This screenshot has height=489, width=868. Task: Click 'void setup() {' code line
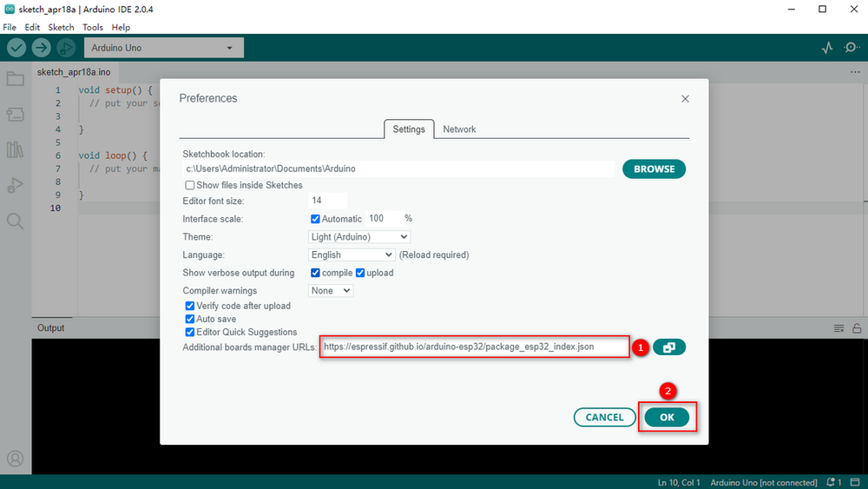[115, 89]
